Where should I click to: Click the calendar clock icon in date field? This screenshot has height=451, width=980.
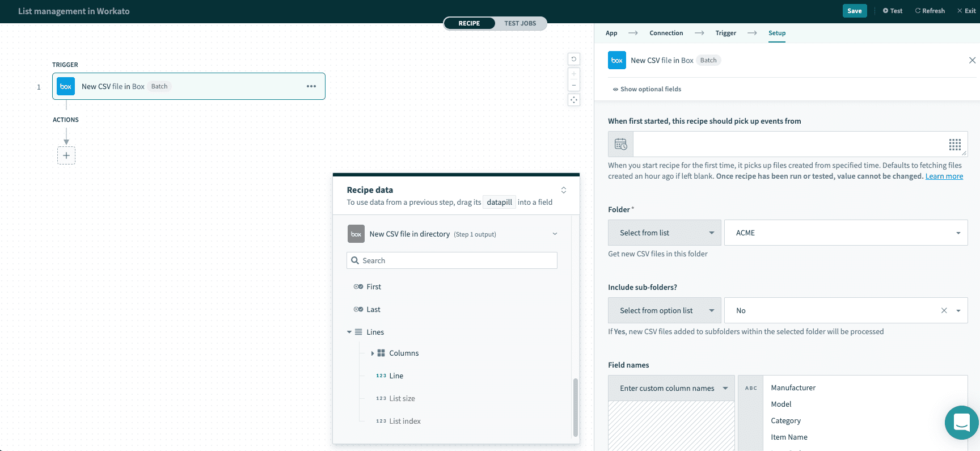point(621,144)
